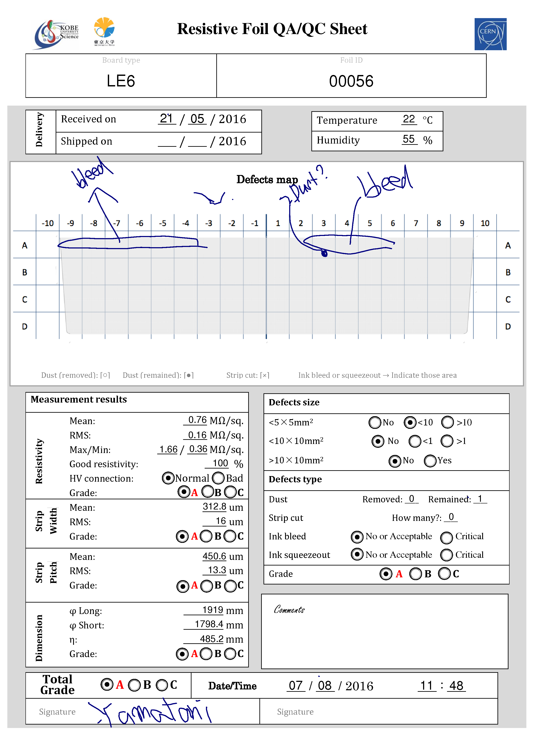Set Ink squeezeout to Critical
The image size is (535, 756).
click(446, 555)
